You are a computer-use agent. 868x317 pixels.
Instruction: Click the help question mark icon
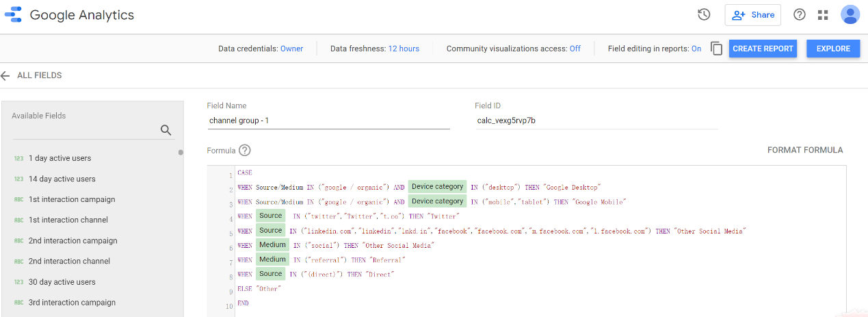(x=799, y=15)
